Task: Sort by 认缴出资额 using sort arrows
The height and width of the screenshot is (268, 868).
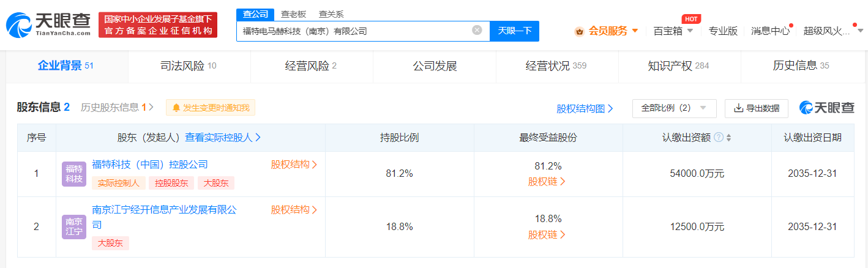Action: 728,138
